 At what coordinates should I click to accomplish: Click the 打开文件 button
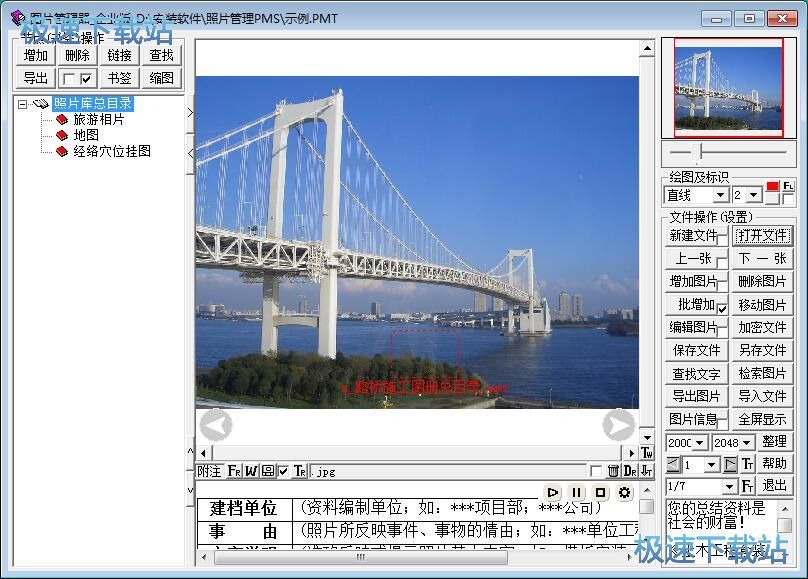click(763, 236)
